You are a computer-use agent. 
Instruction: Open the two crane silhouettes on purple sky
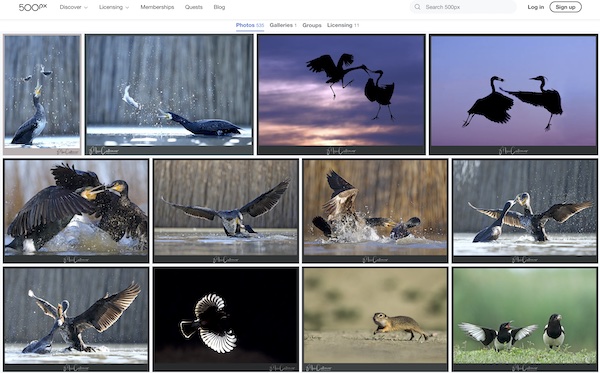(x=514, y=94)
